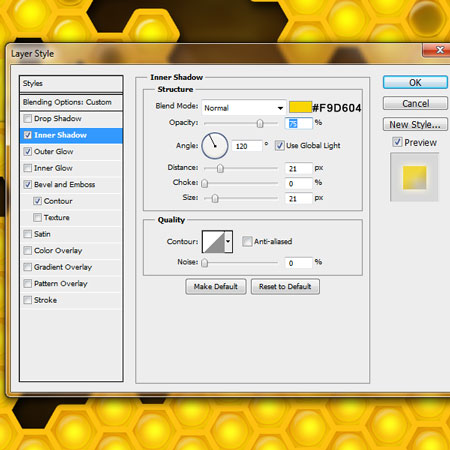This screenshot has width=450, height=450.
Task: Uncheck the Outer Glow effect
Action: tap(28, 152)
